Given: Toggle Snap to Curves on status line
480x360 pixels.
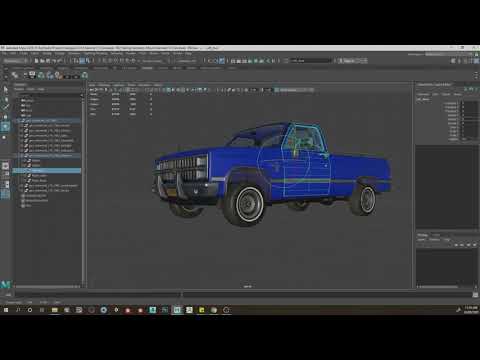Looking at the screenshot, I should coord(110,61).
